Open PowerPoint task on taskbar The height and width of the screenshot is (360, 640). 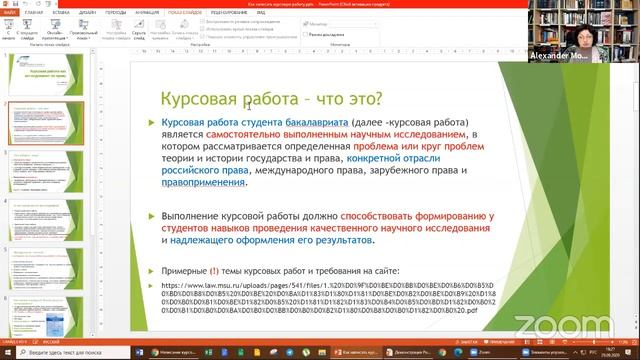pos(356,352)
